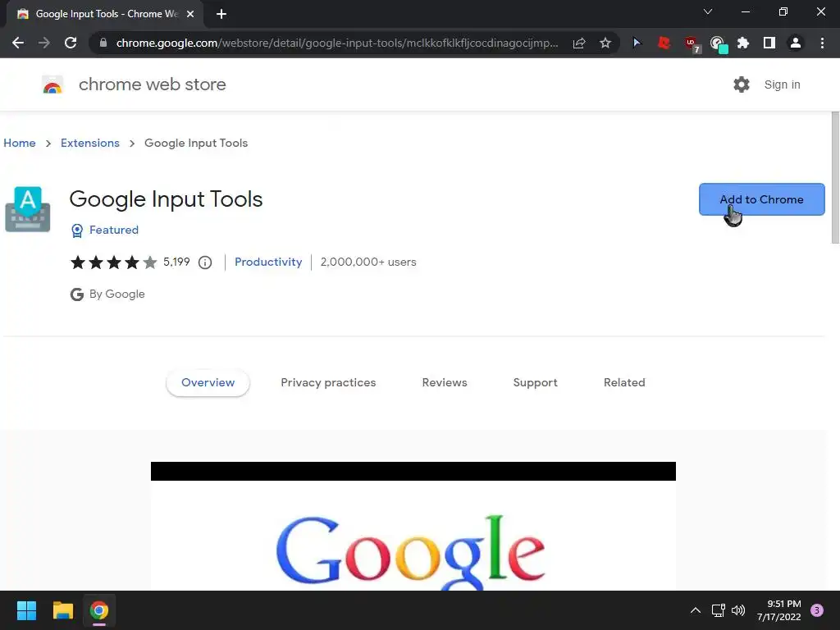Click the forward navigation arrow

point(44,43)
